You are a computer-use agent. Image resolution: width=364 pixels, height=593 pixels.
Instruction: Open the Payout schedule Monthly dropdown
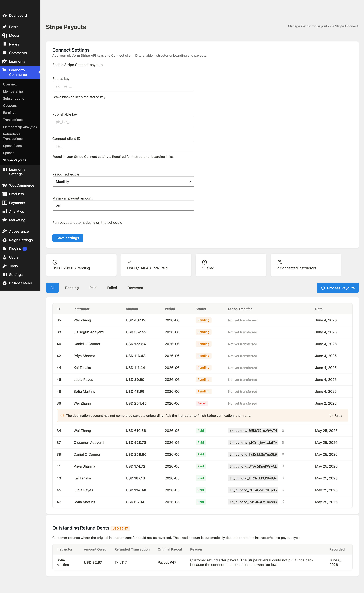[x=123, y=182]
